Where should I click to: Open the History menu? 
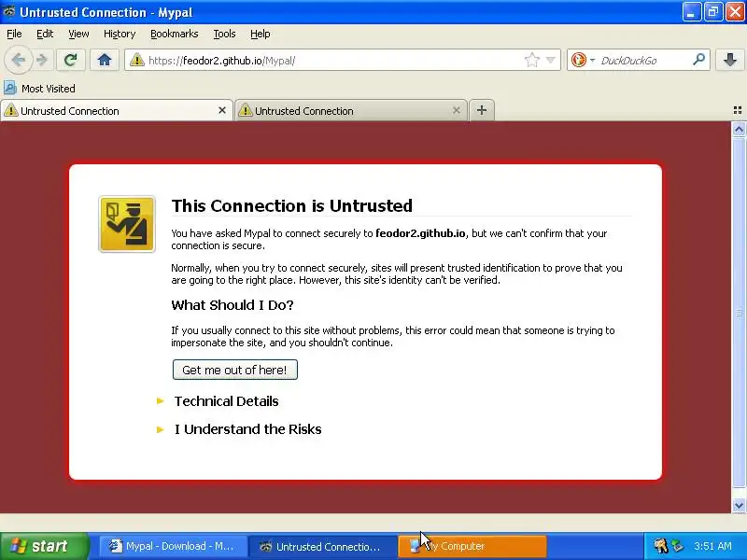coord(120,34)
